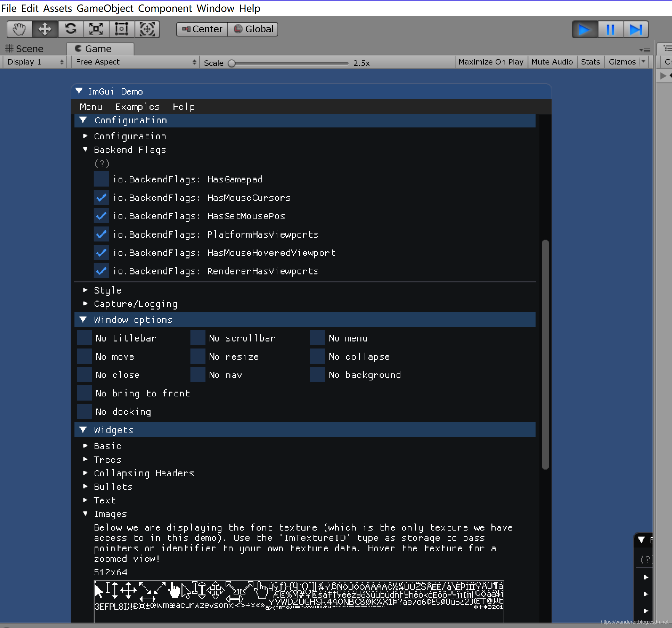Uncheck the HasMouseCursors backend flag
Image resolution: width=672 pixels, height=628 pixels.
[101, 197]
